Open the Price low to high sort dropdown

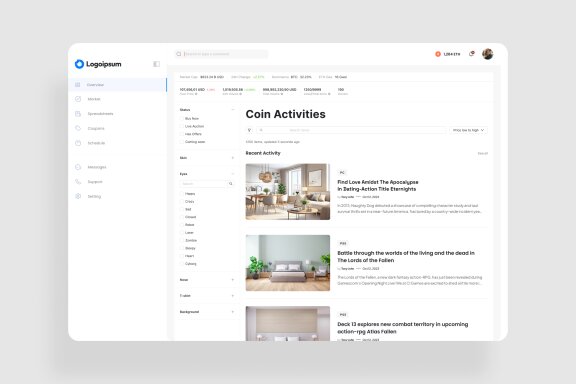(468, 130)
